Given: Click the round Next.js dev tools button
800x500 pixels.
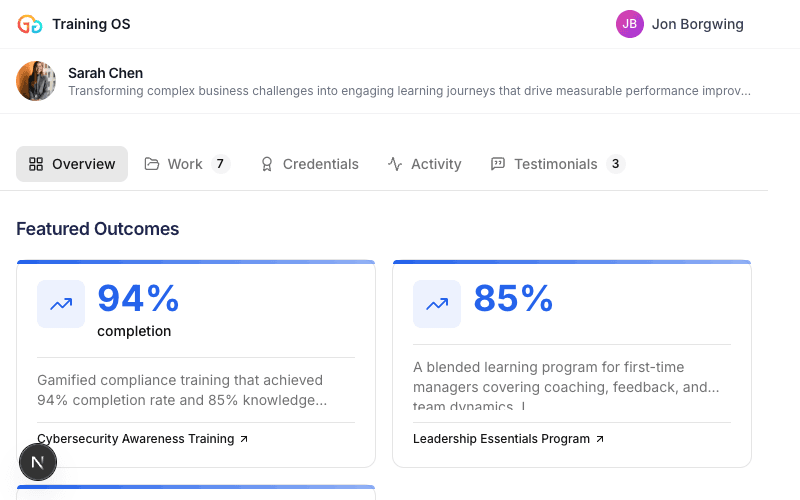Looking at the screenshot, I should [x=38, y=462].
